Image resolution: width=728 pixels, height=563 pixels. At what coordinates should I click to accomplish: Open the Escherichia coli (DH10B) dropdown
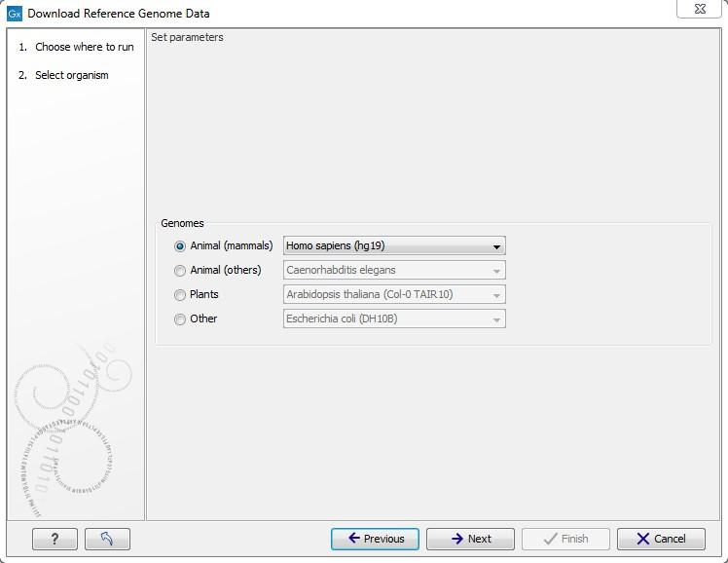394,319
